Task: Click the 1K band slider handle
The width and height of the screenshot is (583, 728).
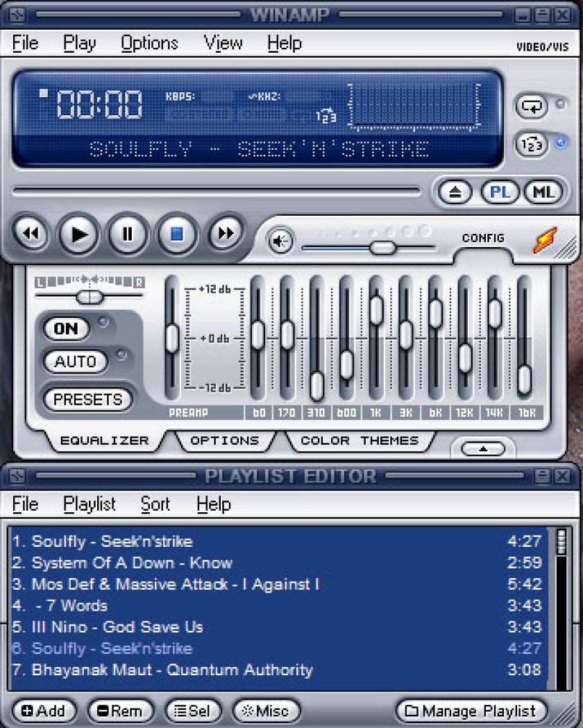Action: (x=376, y=310)
